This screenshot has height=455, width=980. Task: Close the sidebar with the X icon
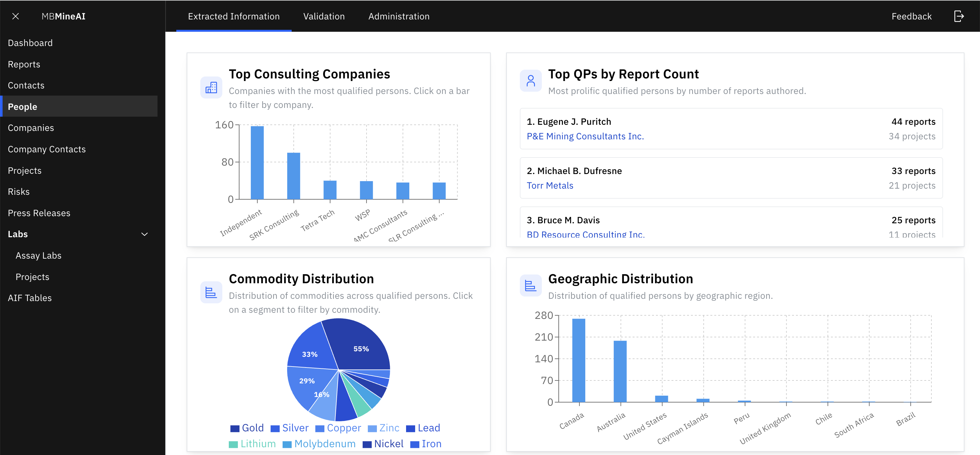(x=16, y=16)
